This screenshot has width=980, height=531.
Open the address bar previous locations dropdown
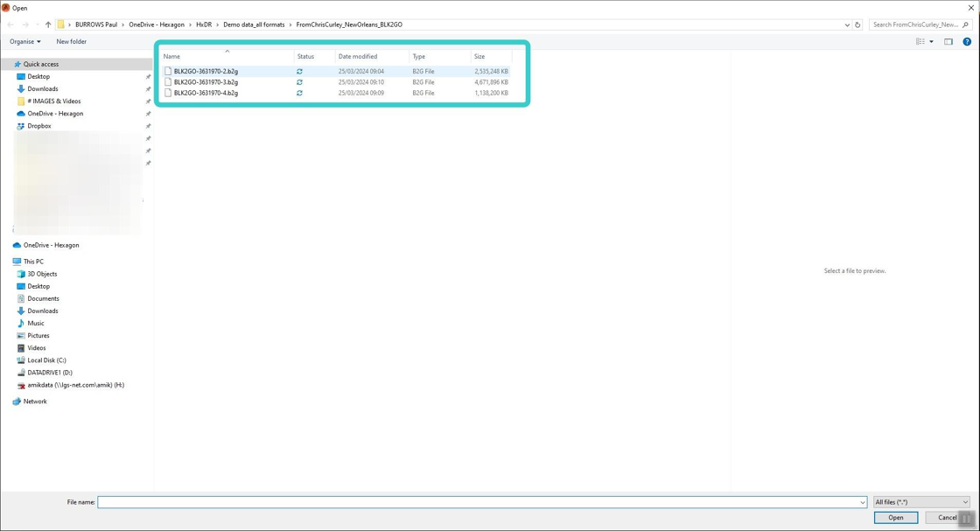[x=847, y=25]
